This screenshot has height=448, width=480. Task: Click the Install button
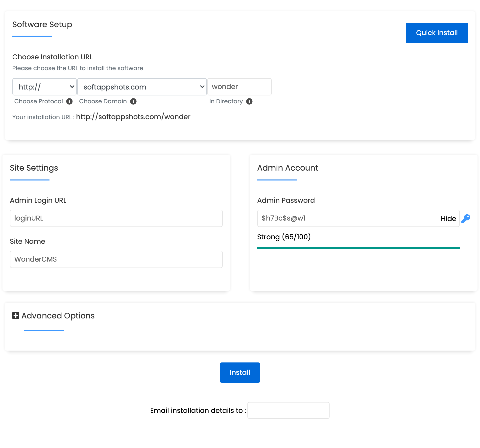pos(240,372)
